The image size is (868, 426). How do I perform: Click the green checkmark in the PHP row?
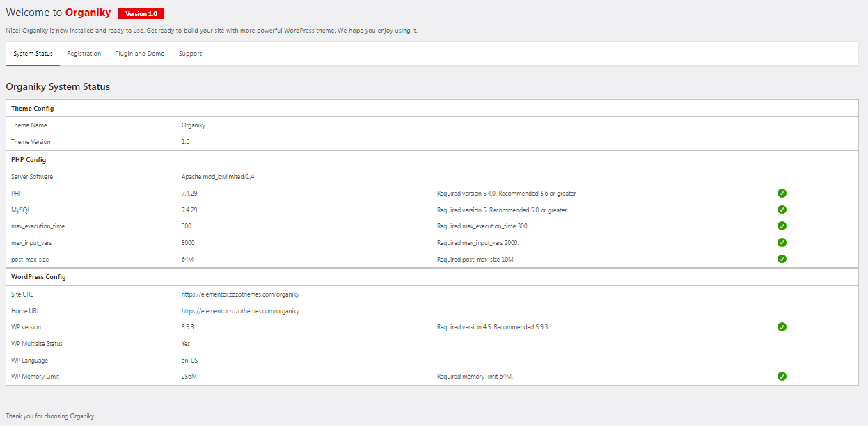click(x=782, y=194)
